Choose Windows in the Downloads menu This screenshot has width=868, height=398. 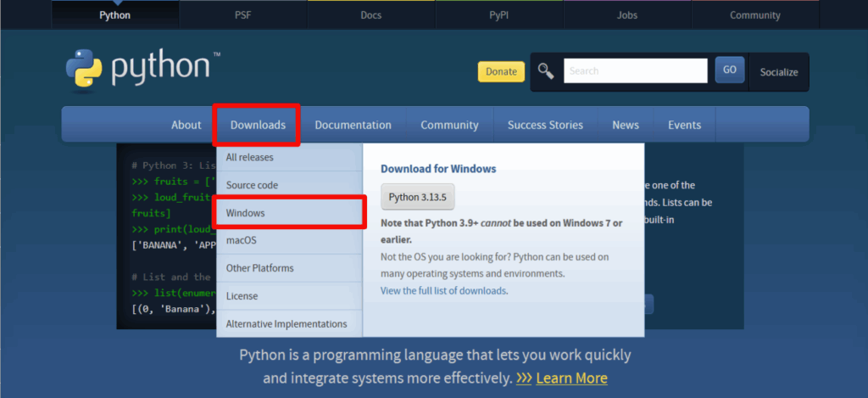(289, 213)
